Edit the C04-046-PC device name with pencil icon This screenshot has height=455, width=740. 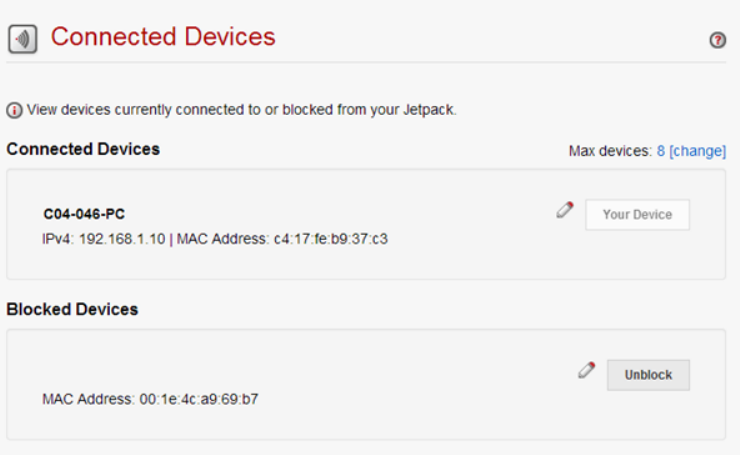(x=565, y=210)
